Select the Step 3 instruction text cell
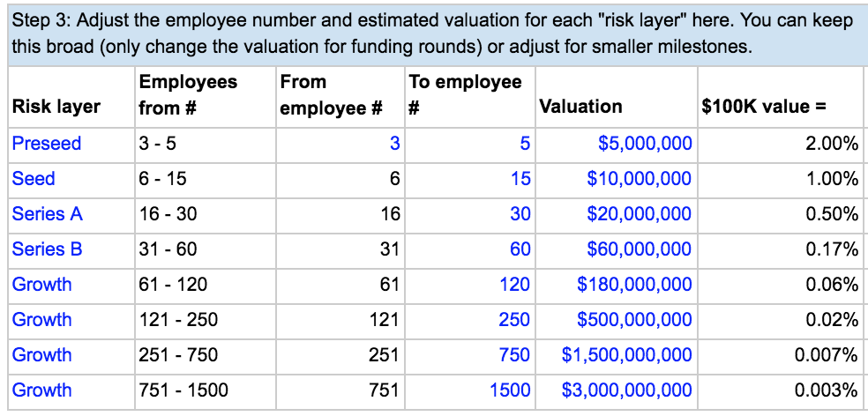The height and width of the screenshot is (416, 868). 437,33
